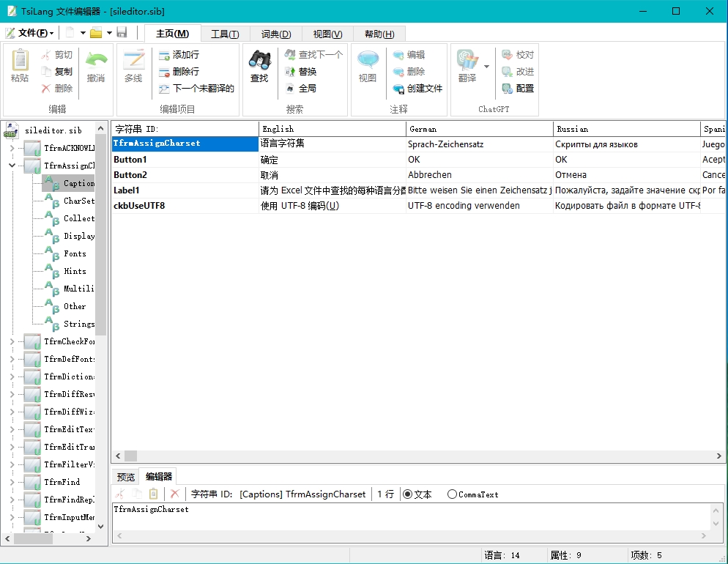Click the Russian column header
The width and height of the screenshot is (728, 564).
626,129
